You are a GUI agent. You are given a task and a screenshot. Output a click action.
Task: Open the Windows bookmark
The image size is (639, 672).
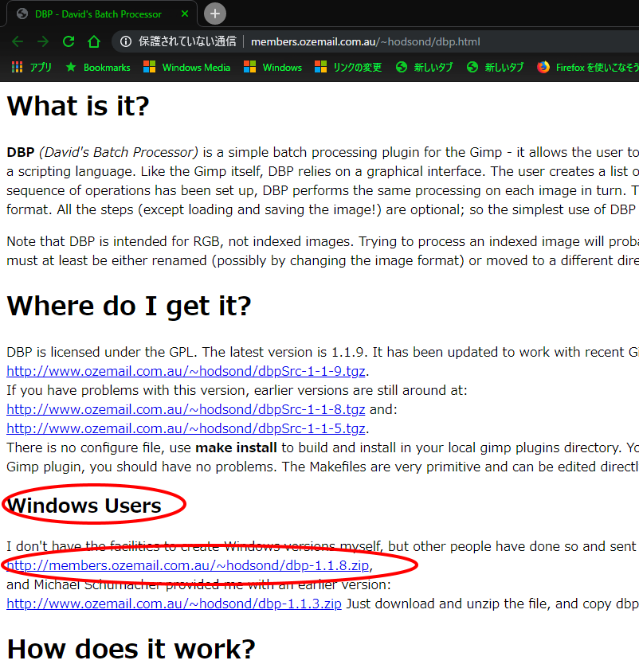[x=272, y=68]
